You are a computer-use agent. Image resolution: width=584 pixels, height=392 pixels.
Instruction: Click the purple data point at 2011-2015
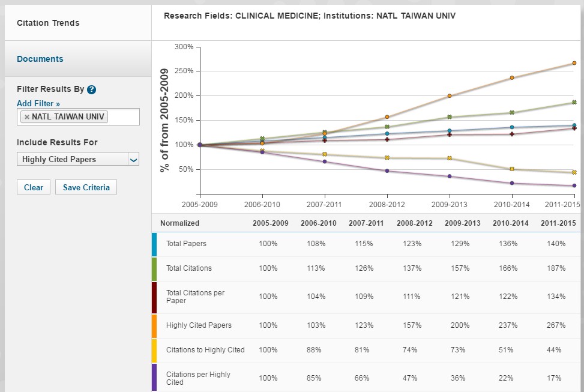(574, 185)
